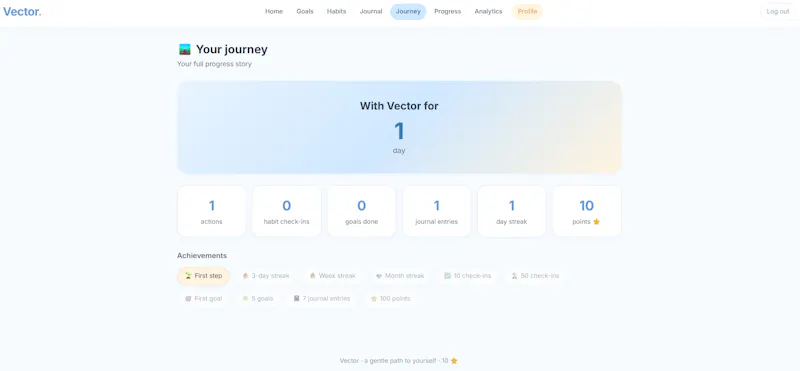This screenshot has width=800, height=371.
Task: Click the trophy icon on 50 check-ins
Action: [515, 276]
